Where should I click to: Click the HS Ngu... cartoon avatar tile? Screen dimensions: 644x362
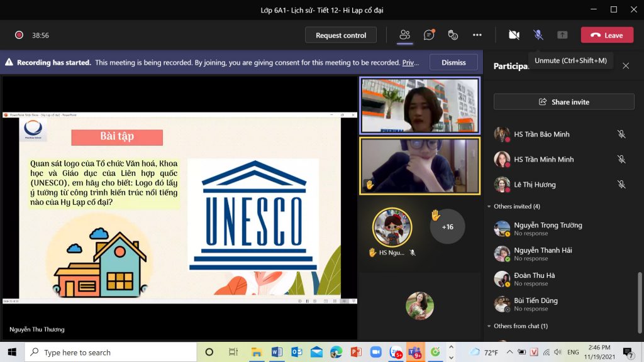click(x=392, y=227)
